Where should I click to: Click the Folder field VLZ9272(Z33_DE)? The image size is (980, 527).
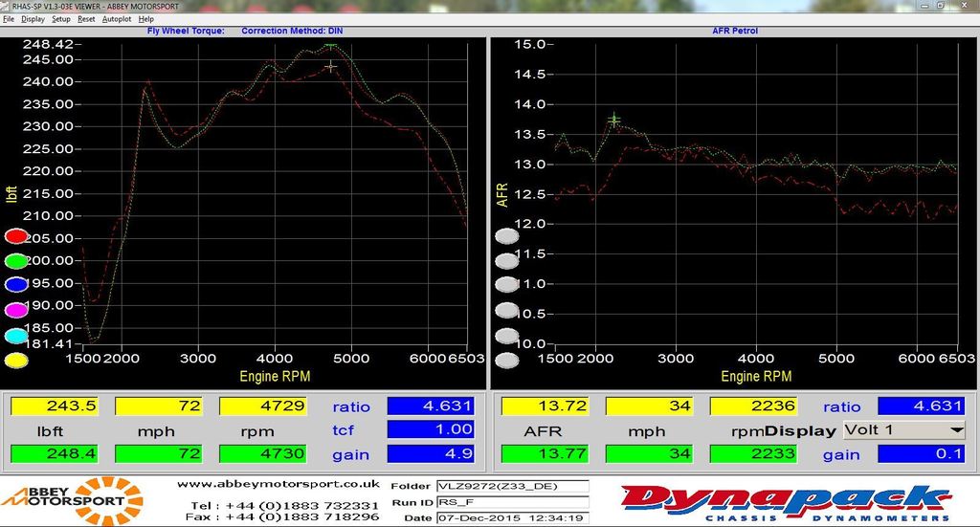[513, 486]
